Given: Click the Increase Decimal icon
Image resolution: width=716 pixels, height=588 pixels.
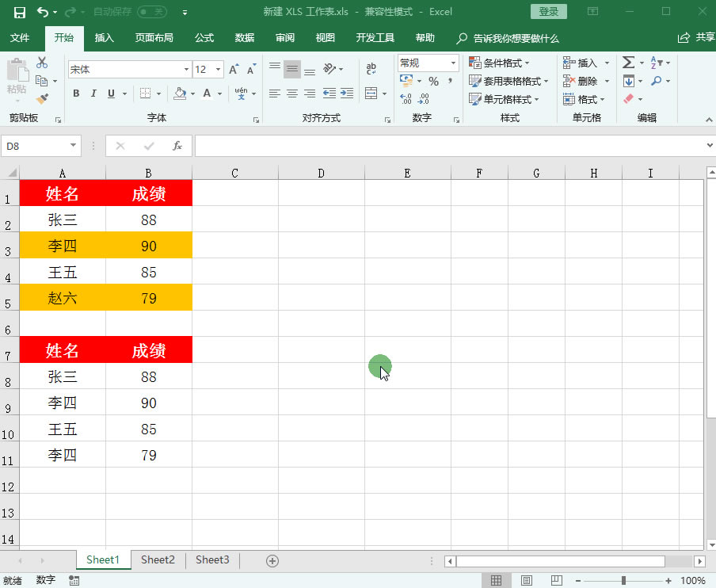Looking at the screenshot, I should [x=406, y=97].
